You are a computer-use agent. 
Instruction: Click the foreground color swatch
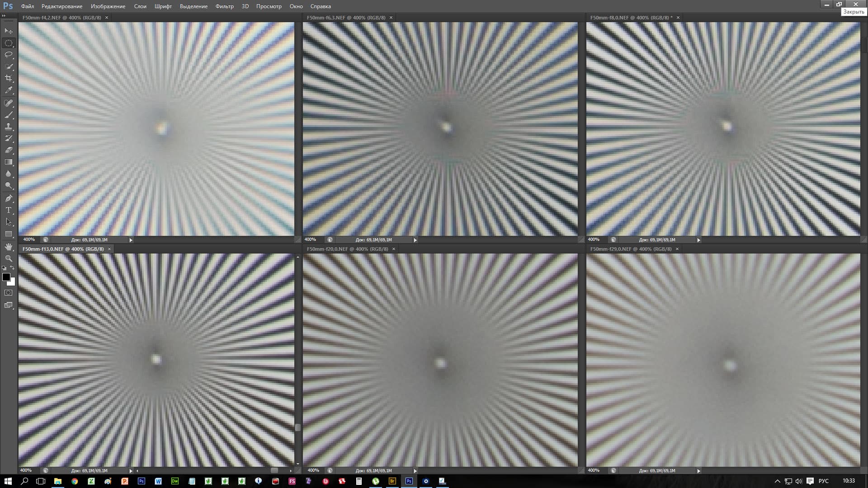point(6,277)
